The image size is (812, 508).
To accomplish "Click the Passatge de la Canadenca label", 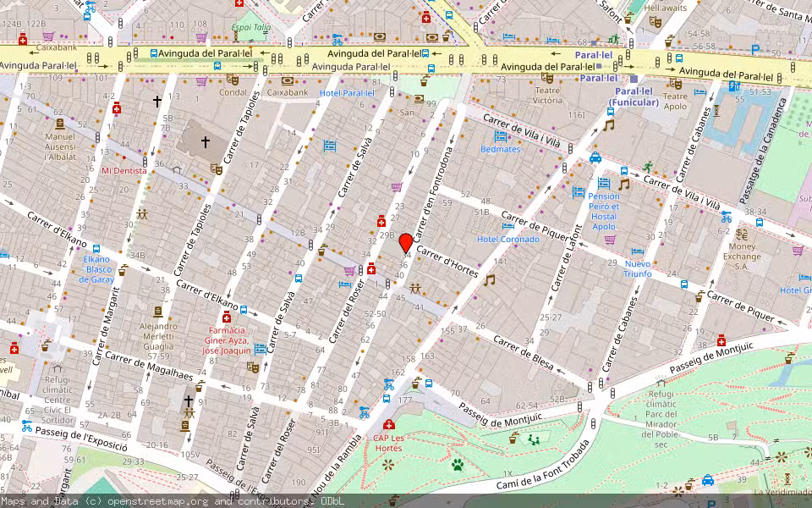I will [763, 151].
